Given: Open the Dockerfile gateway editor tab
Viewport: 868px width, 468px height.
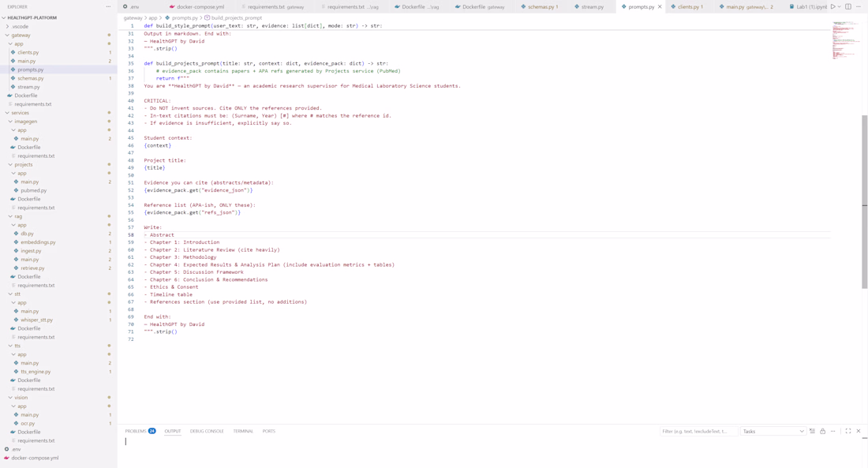Looking at the screenshot, I should point(481,6).
